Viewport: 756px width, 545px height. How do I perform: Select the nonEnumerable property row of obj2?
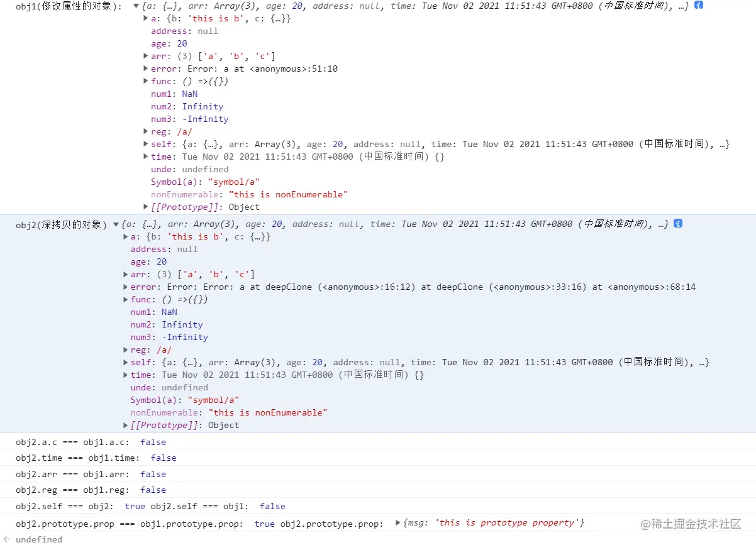(x=226, y=412)
